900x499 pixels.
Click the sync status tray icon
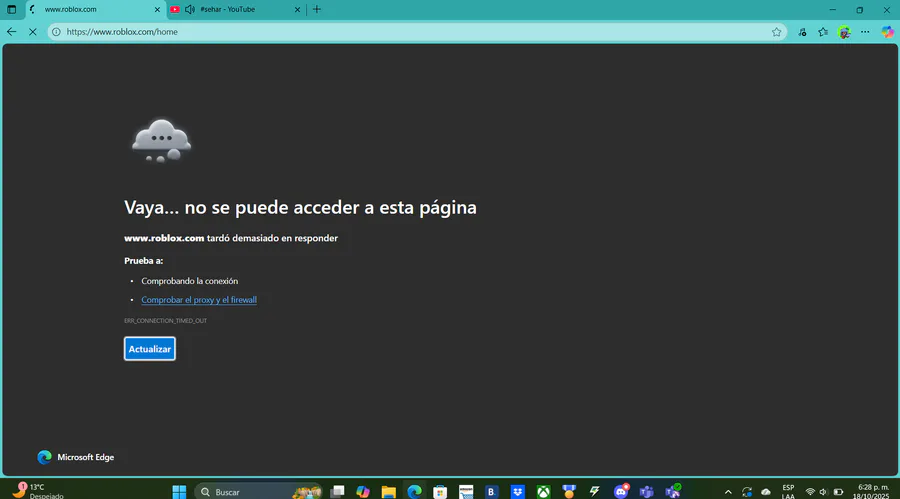747,492
